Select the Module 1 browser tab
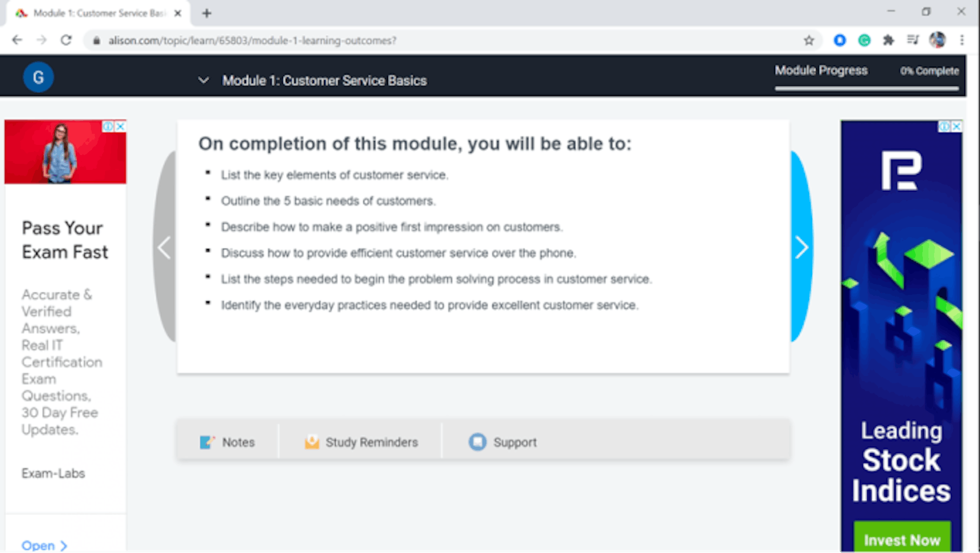 [97, 13]
